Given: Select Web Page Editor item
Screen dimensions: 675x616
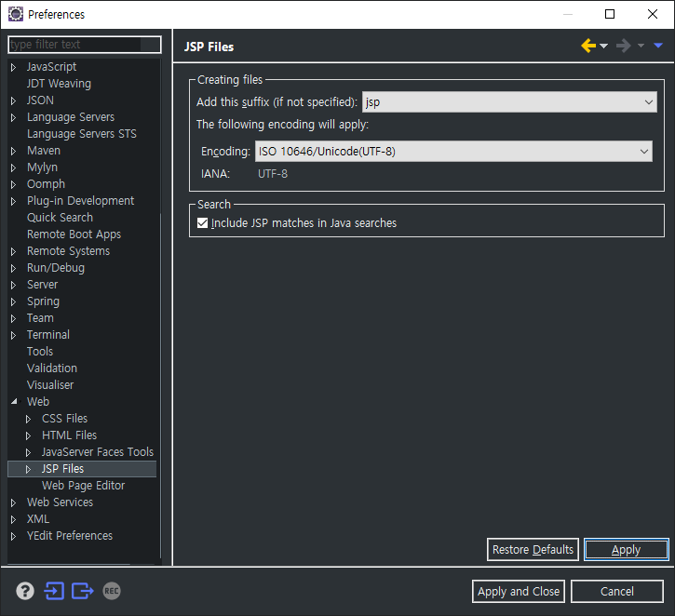Looking at the screenshot, I should click(x=84, y=486).
